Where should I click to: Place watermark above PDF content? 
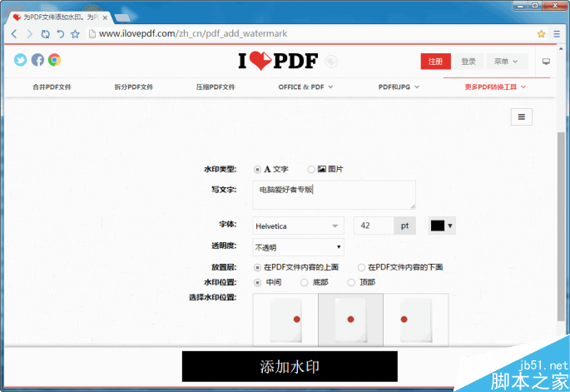[257, 268]
